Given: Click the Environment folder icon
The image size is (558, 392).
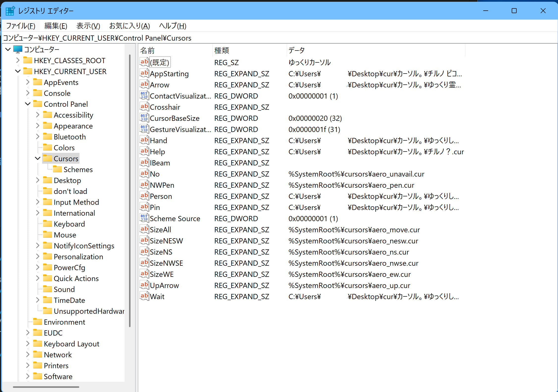Looking at the screenshot, I should pos(38,322).
